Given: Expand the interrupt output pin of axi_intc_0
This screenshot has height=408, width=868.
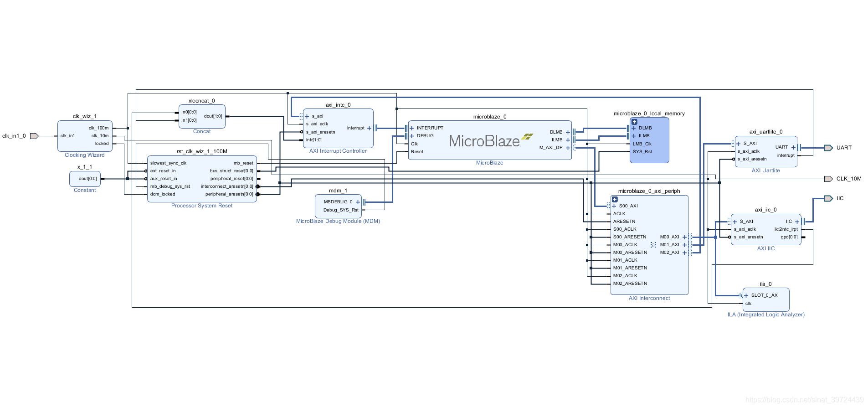Looking at the screenshot, I should pyautogui.click(x=370, y=128).
